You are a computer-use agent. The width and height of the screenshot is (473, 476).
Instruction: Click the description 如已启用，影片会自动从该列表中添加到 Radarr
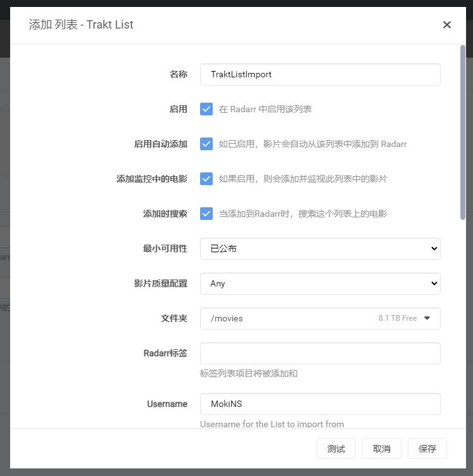(x=313, y=144)
